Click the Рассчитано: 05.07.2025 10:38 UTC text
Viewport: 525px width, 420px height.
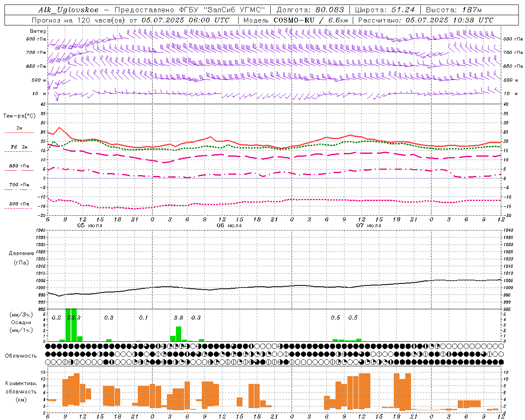point(426,20)
